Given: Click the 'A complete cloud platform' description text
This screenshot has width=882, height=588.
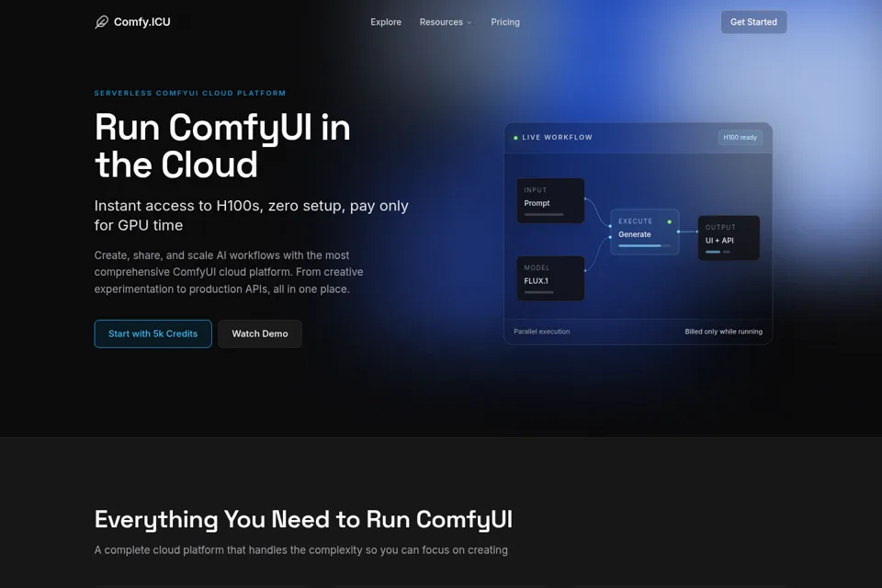Looking at the screenshot, I should coord(301,549).
